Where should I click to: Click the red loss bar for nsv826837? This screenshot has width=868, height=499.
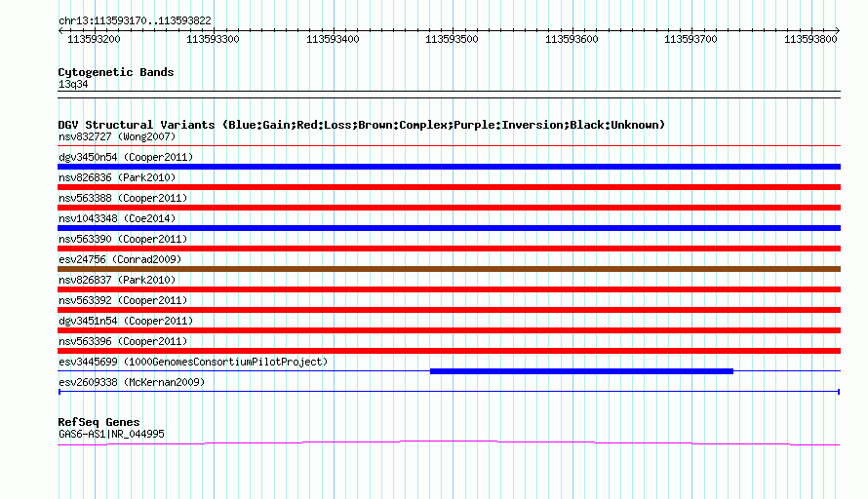tap(449, 289)
